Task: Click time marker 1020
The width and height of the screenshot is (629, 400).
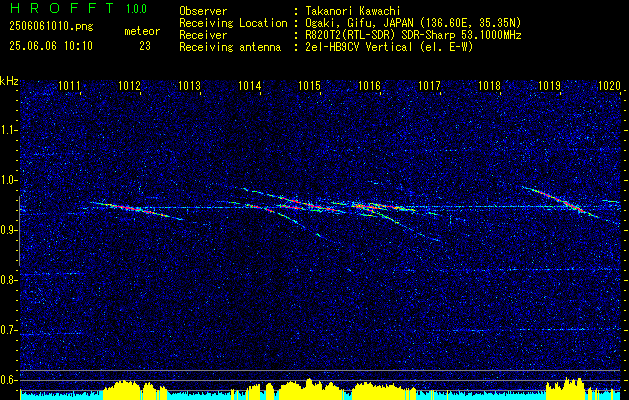Action: pos(610,85)
